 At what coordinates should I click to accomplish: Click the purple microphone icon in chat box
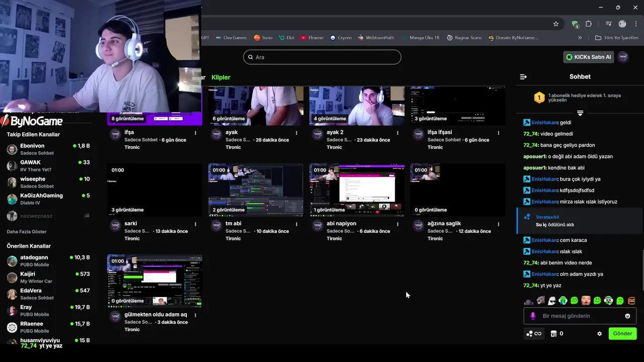click(x=533, y=316)
